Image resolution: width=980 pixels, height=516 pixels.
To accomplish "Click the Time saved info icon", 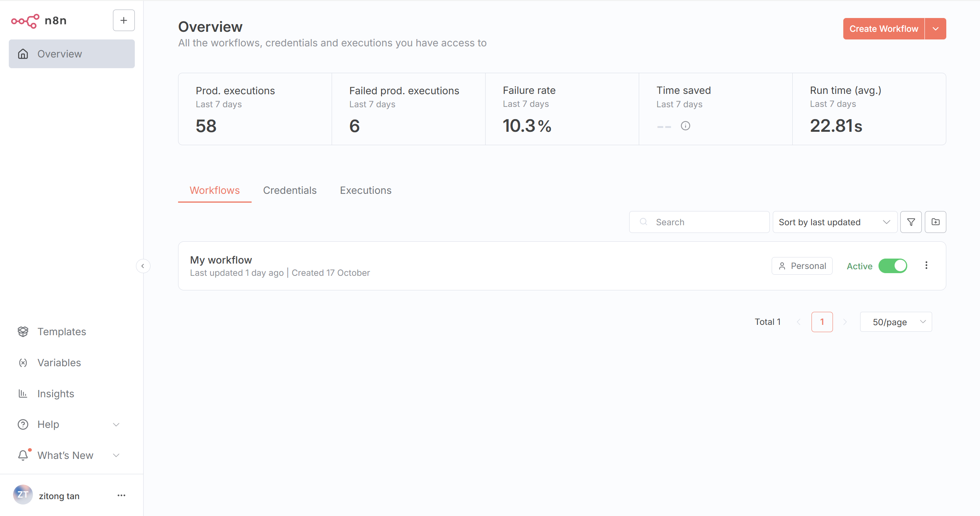I will (x=685, y=126).
